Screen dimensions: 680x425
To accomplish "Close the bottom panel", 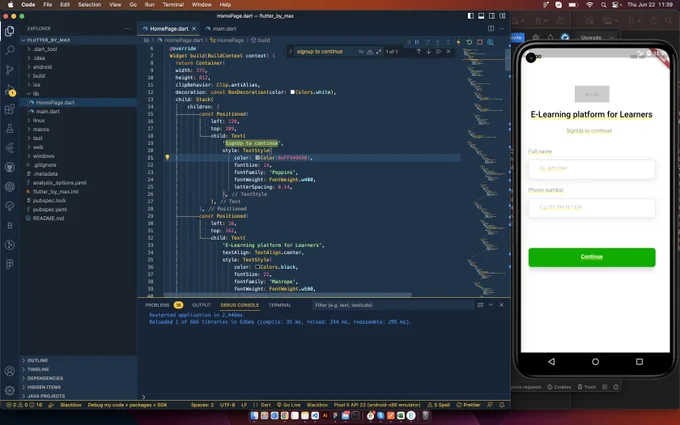I will pyautogui.click(x=501, y=305).
